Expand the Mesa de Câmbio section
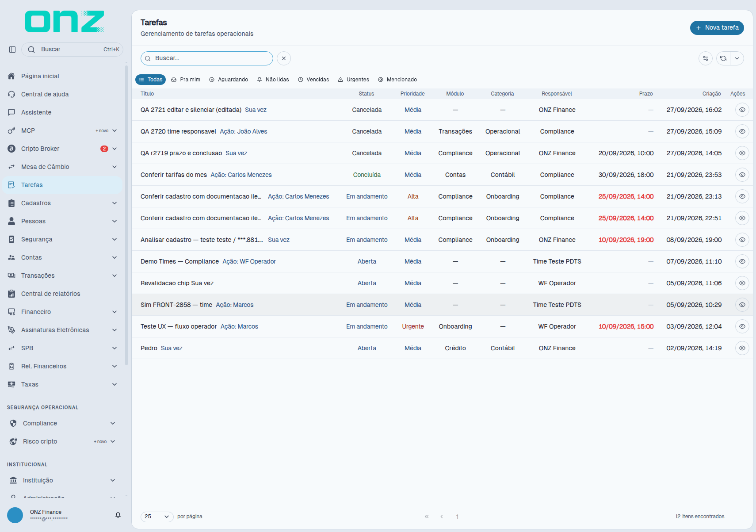 pyautogui.click(x=115, y=167)
